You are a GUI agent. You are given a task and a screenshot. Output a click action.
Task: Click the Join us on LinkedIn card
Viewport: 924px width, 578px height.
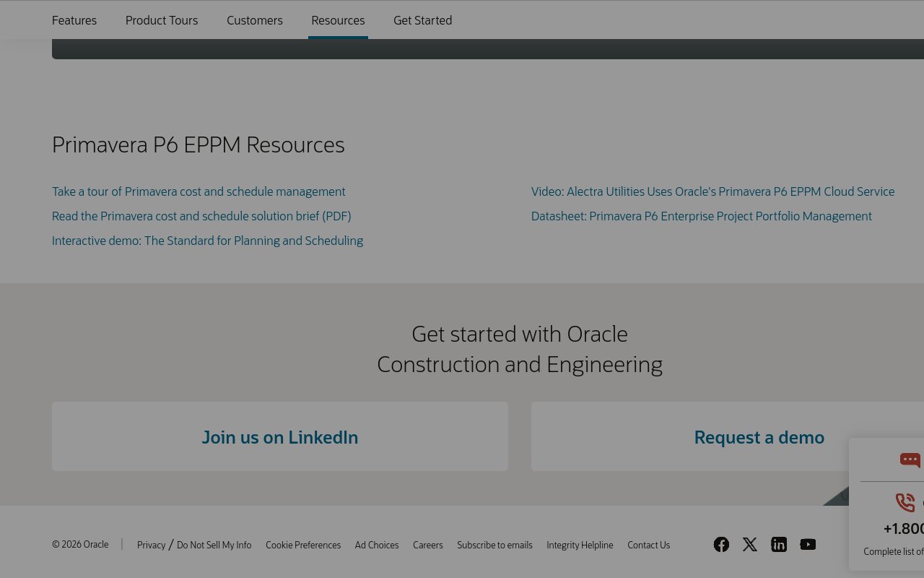coord(280,436)
